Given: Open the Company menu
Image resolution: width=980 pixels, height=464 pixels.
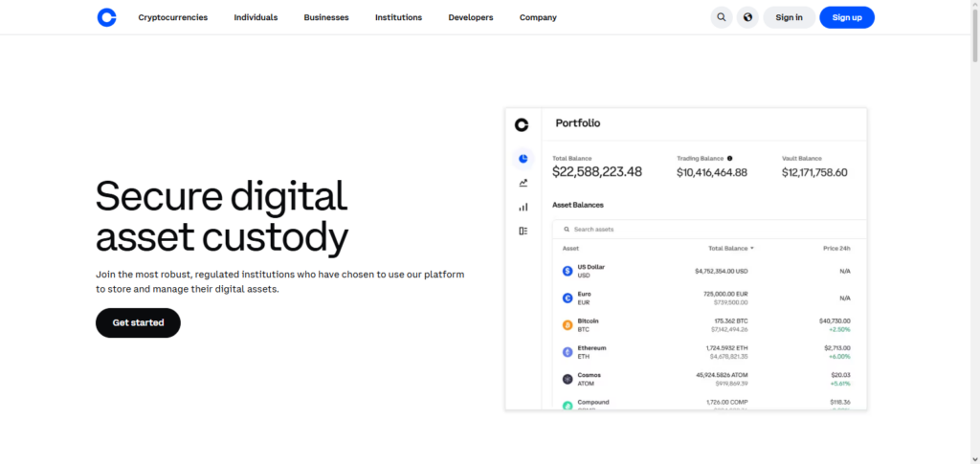Looking at the screenshot, I should tap(538, 17).
